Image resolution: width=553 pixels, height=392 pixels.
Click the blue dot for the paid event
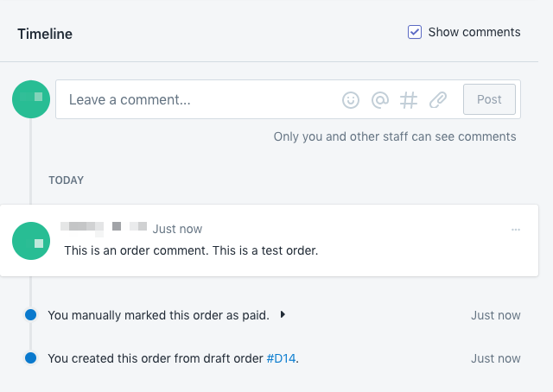(30, 315)
